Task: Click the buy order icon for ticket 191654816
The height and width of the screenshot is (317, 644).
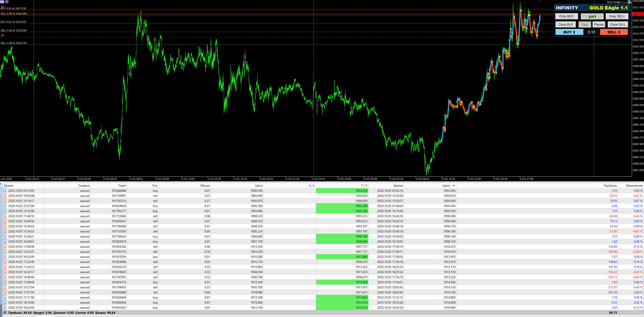Action: [x=5, y=206]
